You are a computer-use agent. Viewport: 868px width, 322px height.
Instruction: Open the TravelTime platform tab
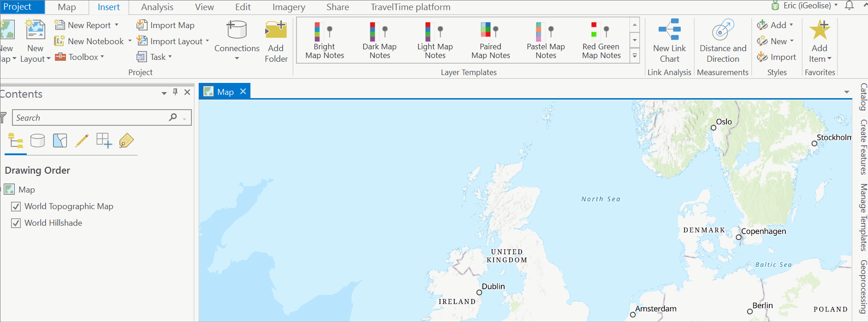pos(410,7)
